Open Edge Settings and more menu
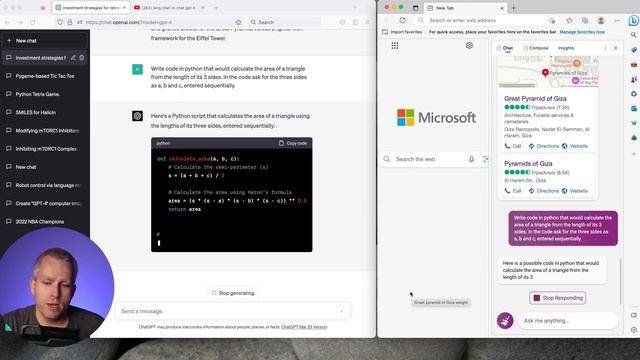The height and width of the screenshot is (360, 640). click(x=617, y=20)
